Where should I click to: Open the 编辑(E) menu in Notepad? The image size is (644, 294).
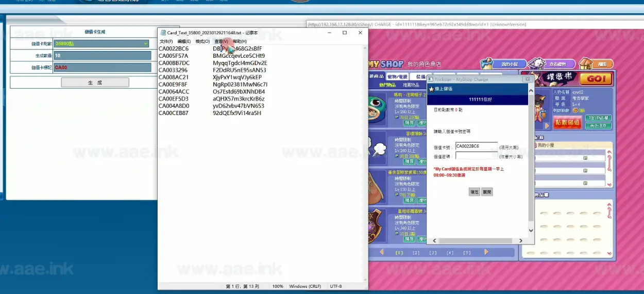click(184, 41)
